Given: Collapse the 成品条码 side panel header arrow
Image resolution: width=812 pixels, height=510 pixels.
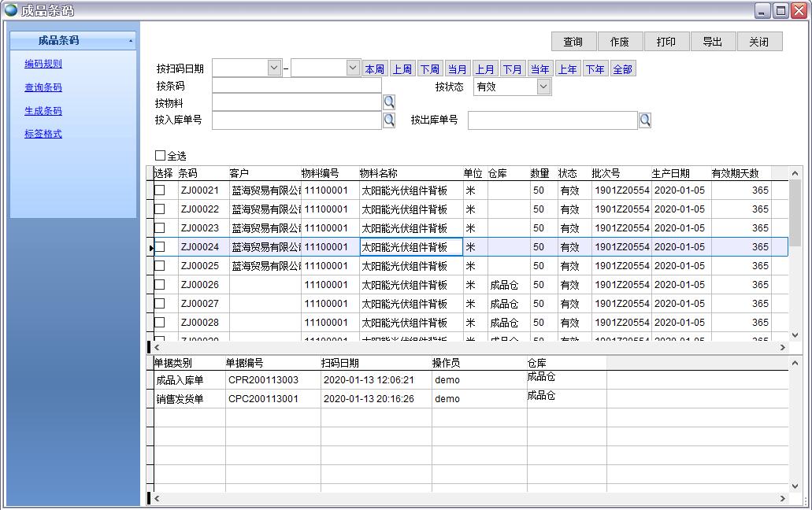Looking at the screenshot, I should [131, 41].
